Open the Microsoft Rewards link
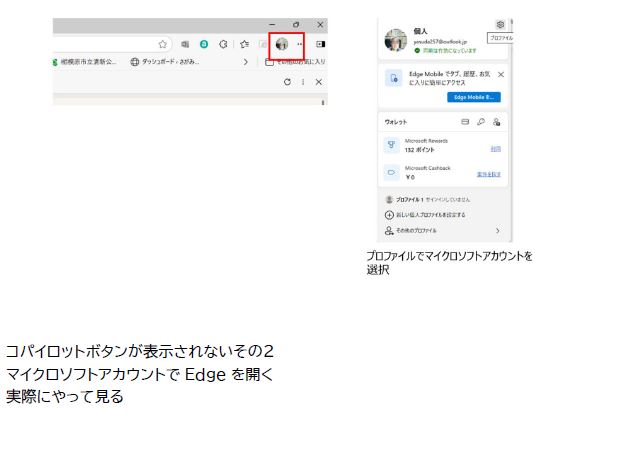Screen dimensions: 642x467 [495, 147]
